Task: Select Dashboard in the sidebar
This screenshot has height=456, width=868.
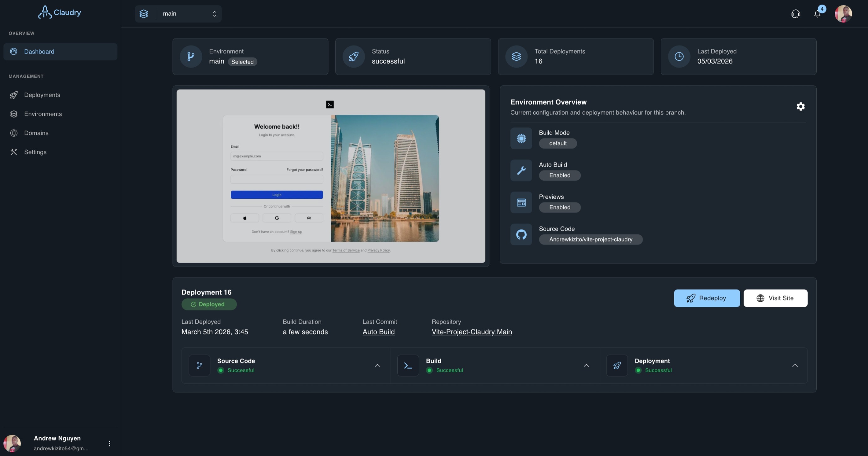Action: (39, 52)
